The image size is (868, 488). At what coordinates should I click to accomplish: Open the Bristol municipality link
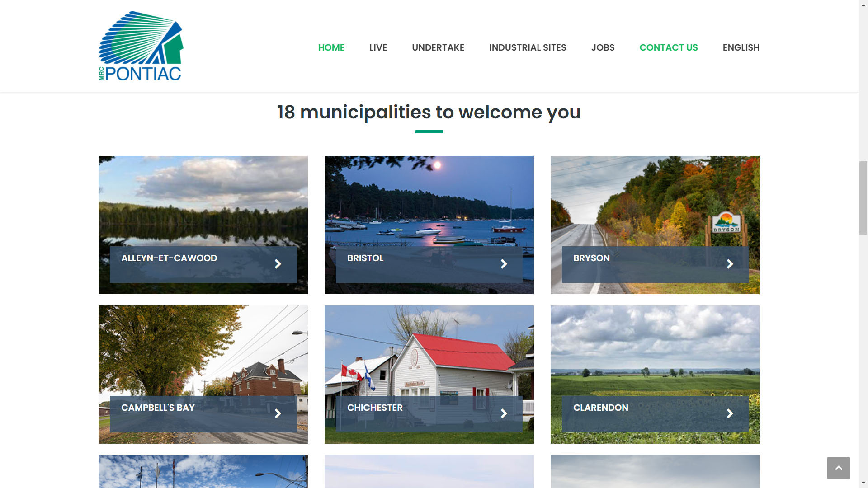[x=365, y=258]
